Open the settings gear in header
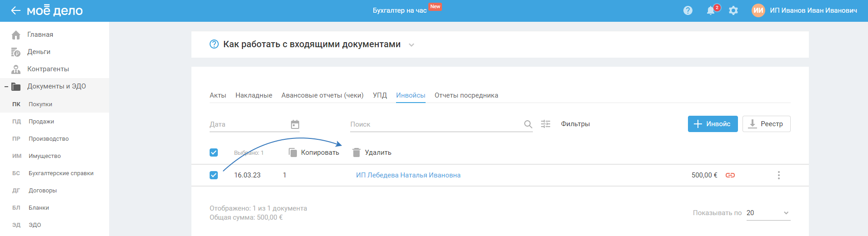 point(733,10)
